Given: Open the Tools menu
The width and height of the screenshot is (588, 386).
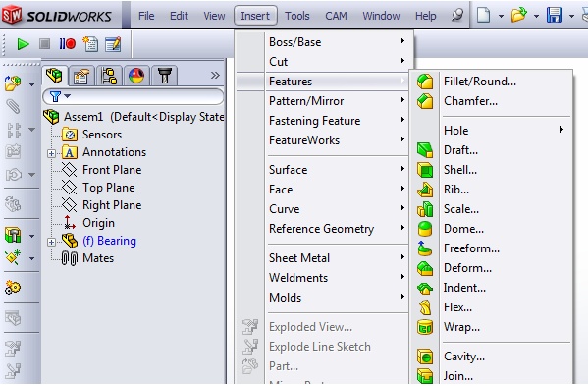Looking at the screenshot, I should click(297, 16).
